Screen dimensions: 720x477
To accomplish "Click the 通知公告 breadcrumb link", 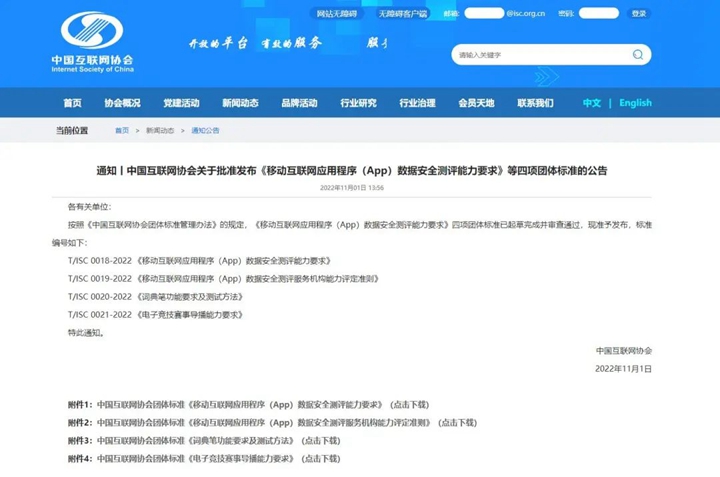I will pos(205,130).
